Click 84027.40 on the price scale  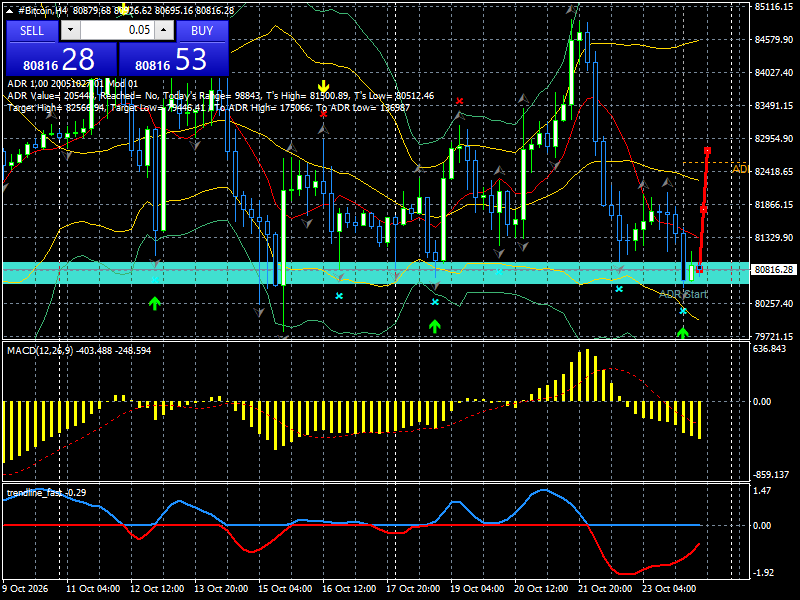(774, 73)
